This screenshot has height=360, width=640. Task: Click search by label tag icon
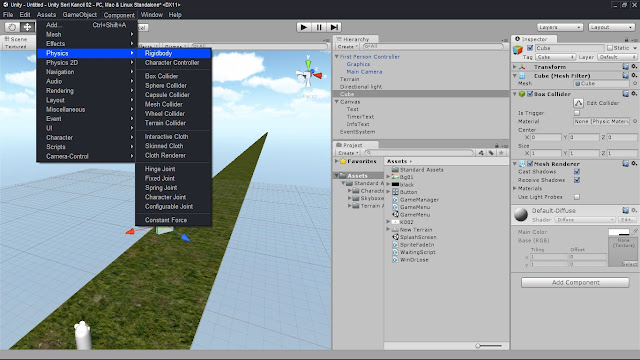tap(491, 153)
